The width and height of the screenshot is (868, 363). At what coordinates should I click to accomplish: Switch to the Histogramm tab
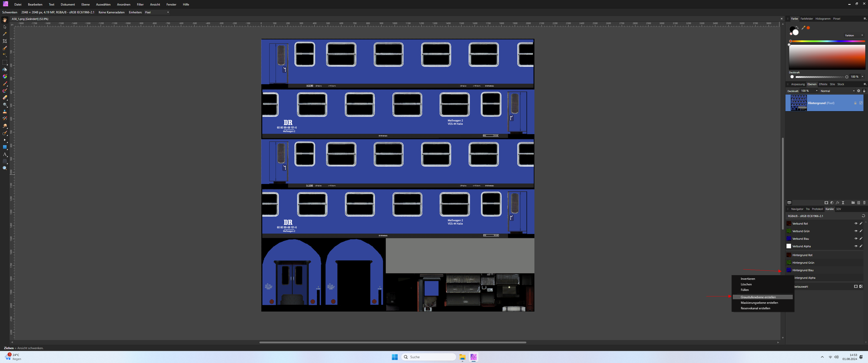coord(823,19)
